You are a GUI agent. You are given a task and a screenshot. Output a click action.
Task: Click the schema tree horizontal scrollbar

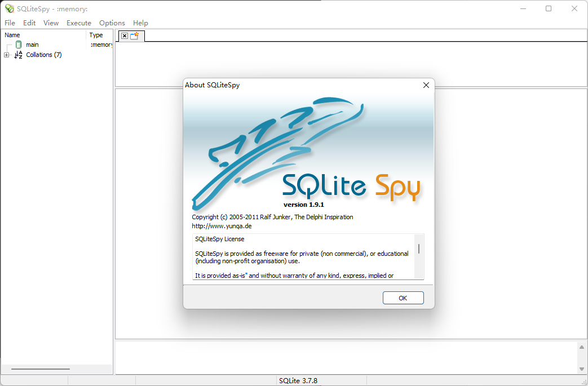(41, 369)
